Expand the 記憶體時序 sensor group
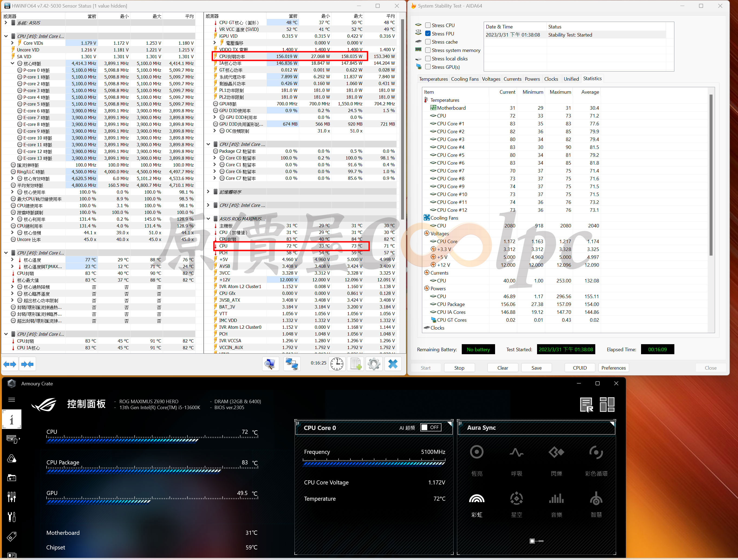 pyautogui.click(x=208, y=192)
